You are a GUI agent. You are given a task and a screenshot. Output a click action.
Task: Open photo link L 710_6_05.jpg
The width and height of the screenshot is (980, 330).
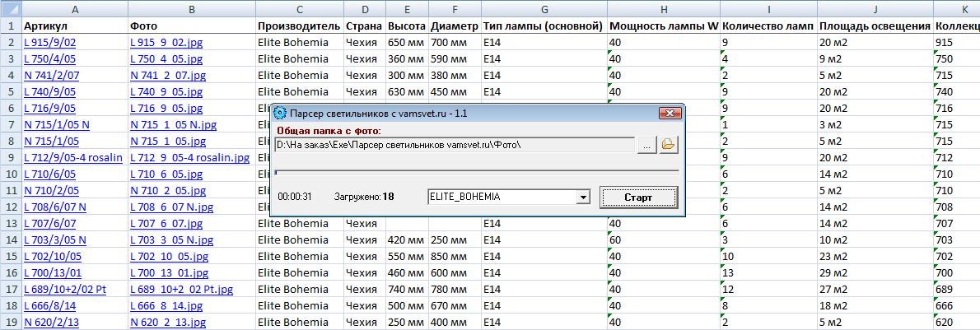[166, 174]
